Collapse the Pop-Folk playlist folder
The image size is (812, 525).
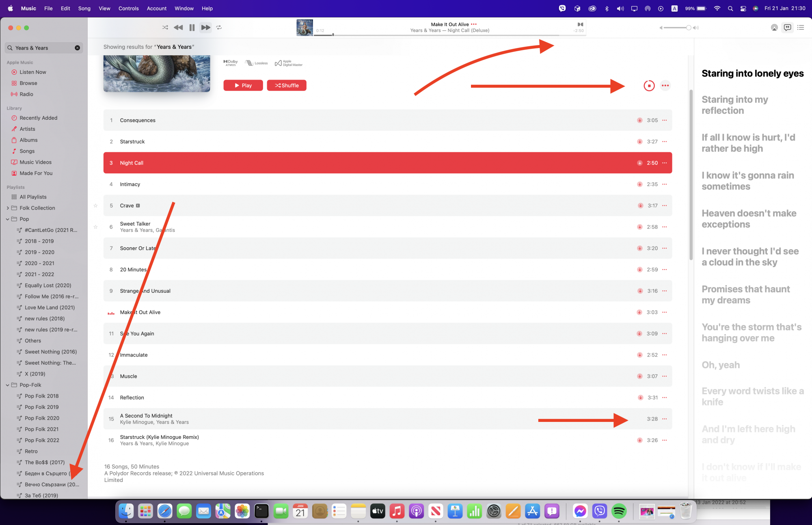[8, 385]
